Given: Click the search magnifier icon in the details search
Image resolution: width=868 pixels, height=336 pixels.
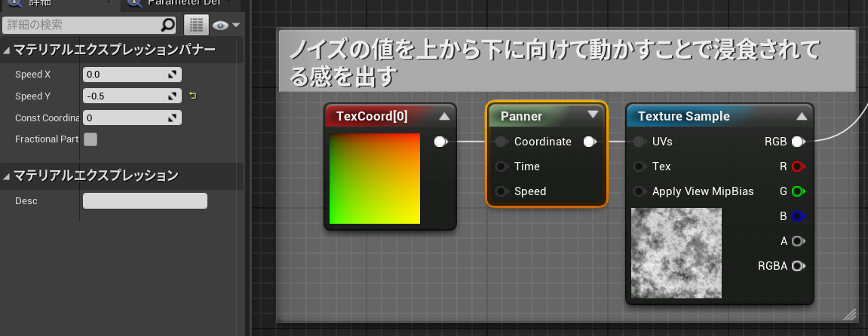Looking at the screenshot, I should [x=167, y=25].
